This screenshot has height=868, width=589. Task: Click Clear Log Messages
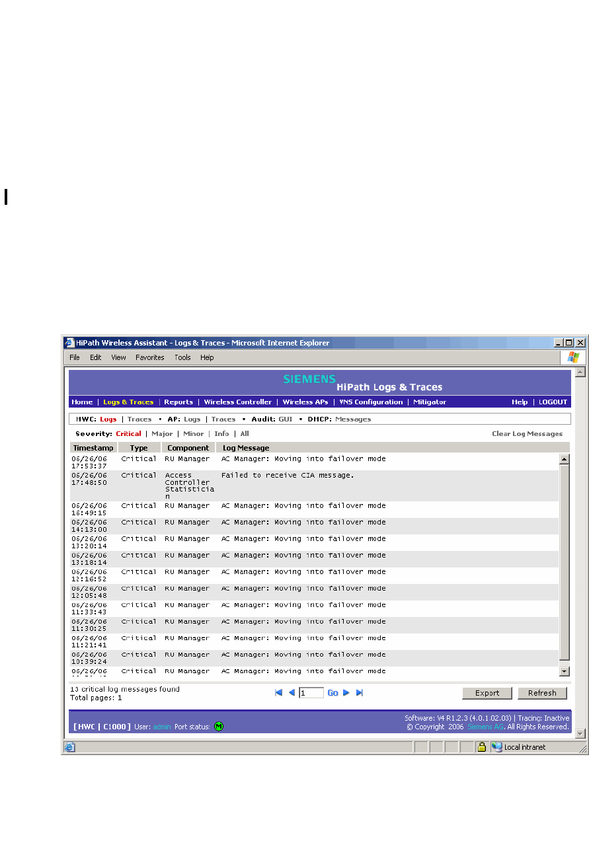[527, 434]
